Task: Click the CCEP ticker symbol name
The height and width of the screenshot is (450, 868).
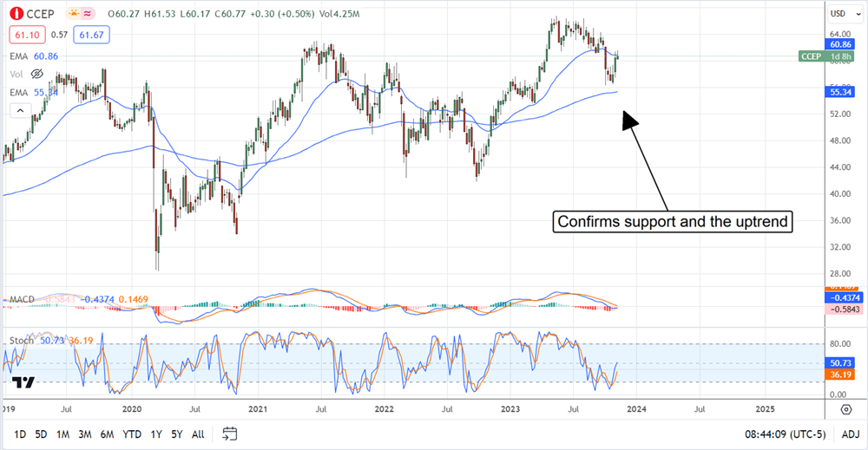Action: pyautogui.click(x=41, y=14)
